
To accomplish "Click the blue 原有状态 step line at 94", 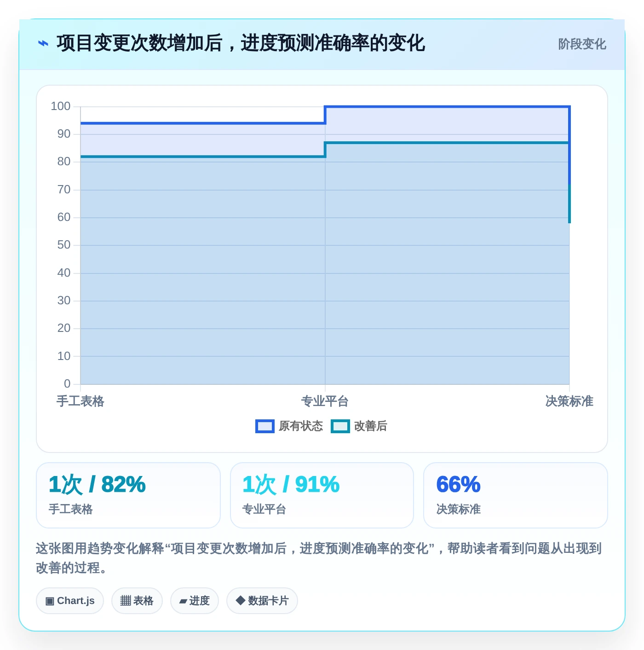I will click(203, 123).
